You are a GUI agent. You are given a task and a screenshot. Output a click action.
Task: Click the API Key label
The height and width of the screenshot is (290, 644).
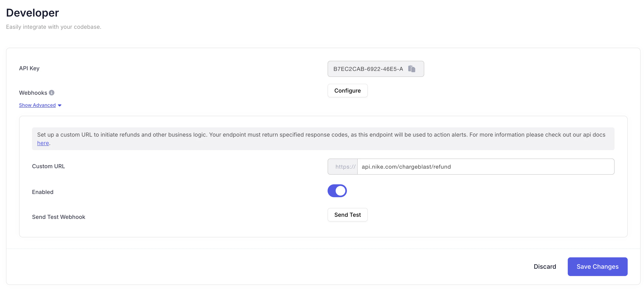click(29, 69)
